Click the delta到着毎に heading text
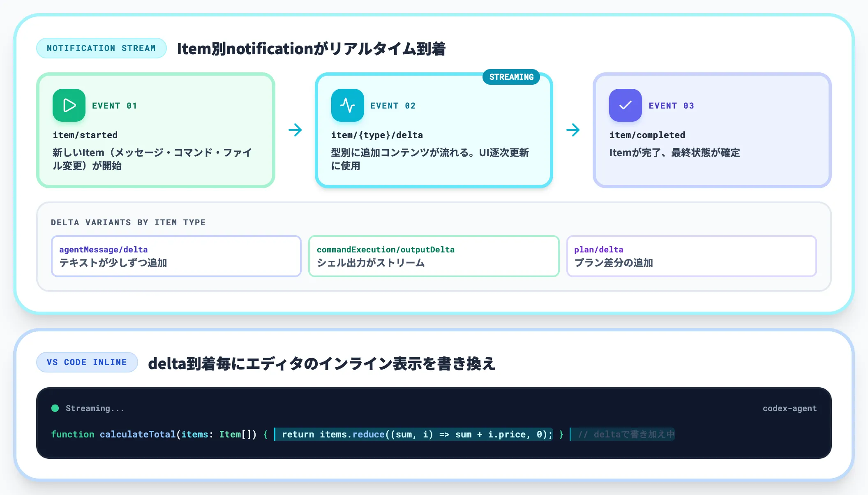The width and height of the screenshot is (868, 495). (322, 363)
